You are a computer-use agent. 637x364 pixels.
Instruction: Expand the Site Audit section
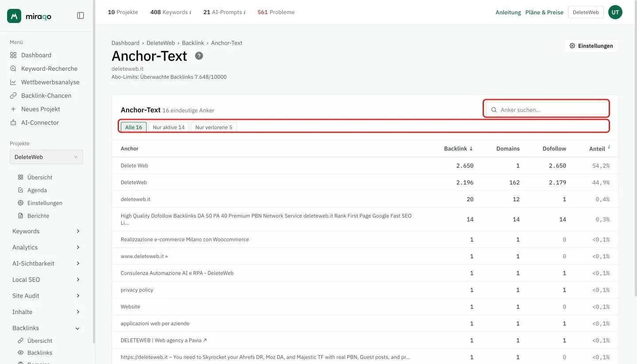click(x=46, y=296)
